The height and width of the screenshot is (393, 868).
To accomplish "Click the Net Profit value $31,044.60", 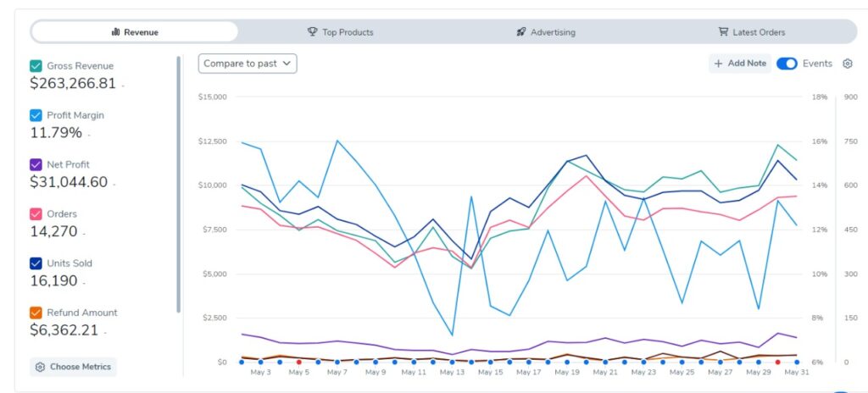I will pyautogui.click(x=69, y=182).
